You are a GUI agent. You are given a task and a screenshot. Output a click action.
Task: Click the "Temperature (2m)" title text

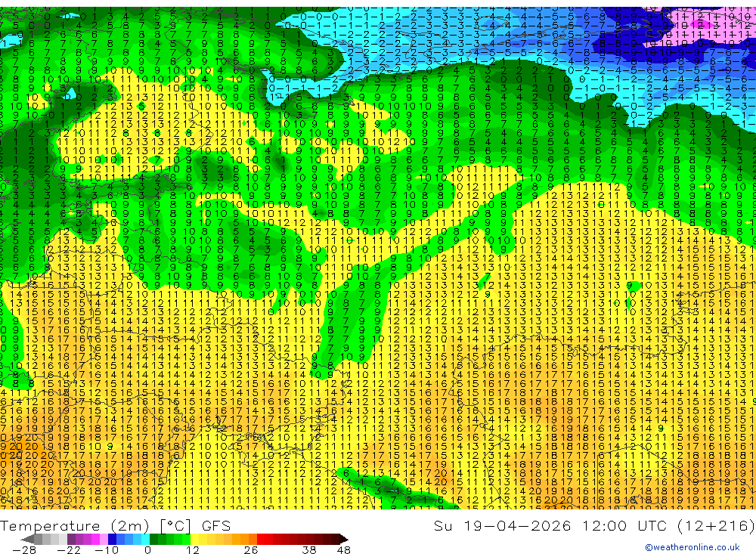[x=75, y=526]
